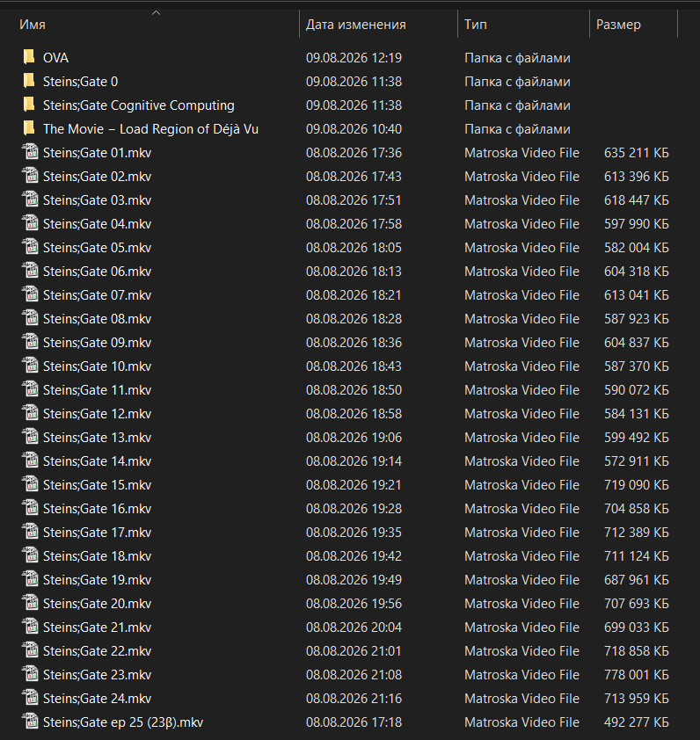Click the size 582 004 КБ

pos(636,248)
